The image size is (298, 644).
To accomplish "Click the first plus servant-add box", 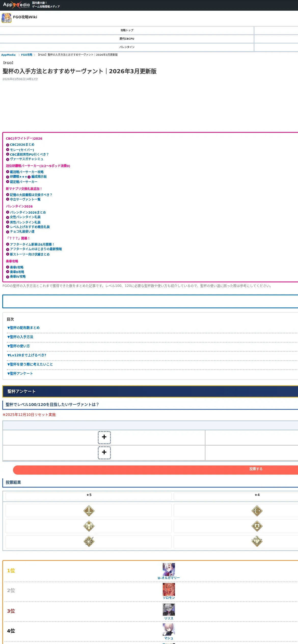I will pos(104,437).
